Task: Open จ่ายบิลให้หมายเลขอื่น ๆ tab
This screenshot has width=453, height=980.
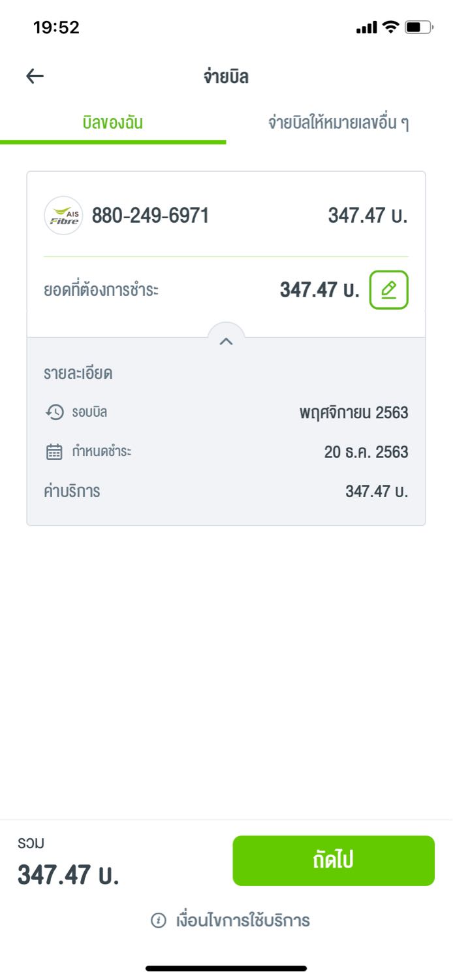Action: 339,123
